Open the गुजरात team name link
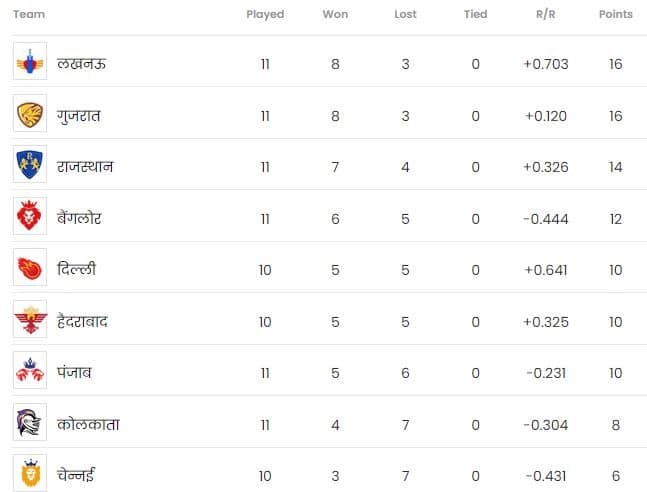The width and height of the screenshot is (647, 492). coord(80,116)
